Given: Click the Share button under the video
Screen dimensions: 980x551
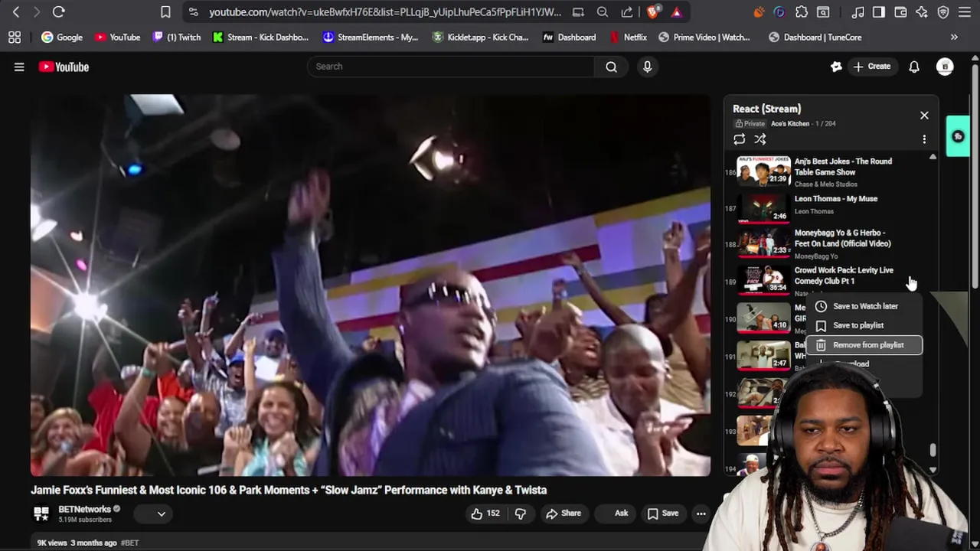Looking at the screenshot, I should (x=563, y=514).
